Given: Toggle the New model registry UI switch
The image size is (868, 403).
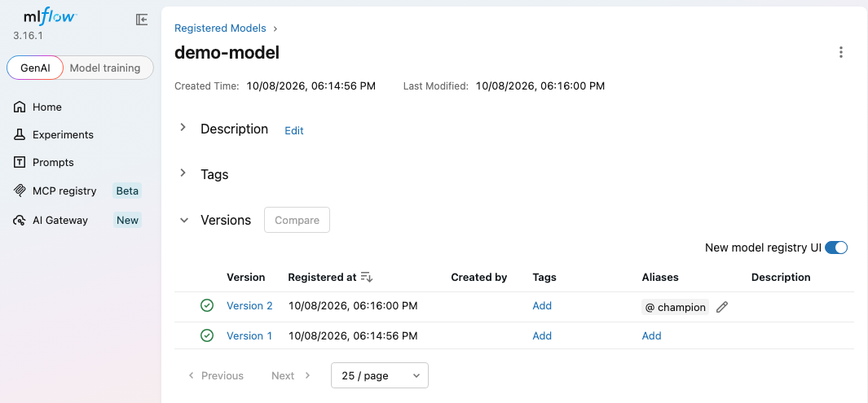Looking at the screenshot, I should pos(836,247).
